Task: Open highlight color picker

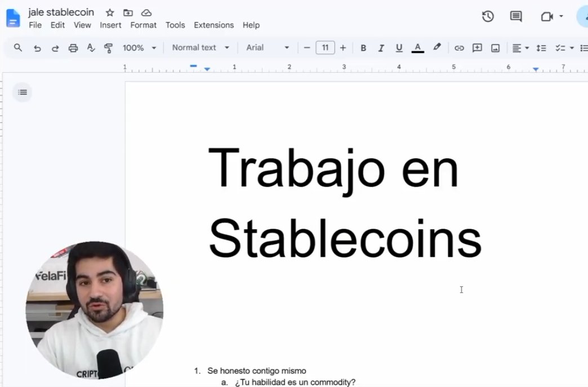Action: [x=437, y=47]
